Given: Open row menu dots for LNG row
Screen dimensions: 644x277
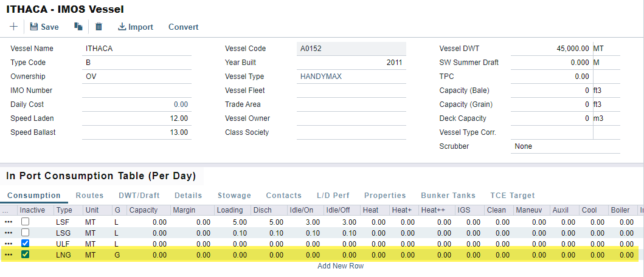Looking at the screenshot, I should point(9,255).
